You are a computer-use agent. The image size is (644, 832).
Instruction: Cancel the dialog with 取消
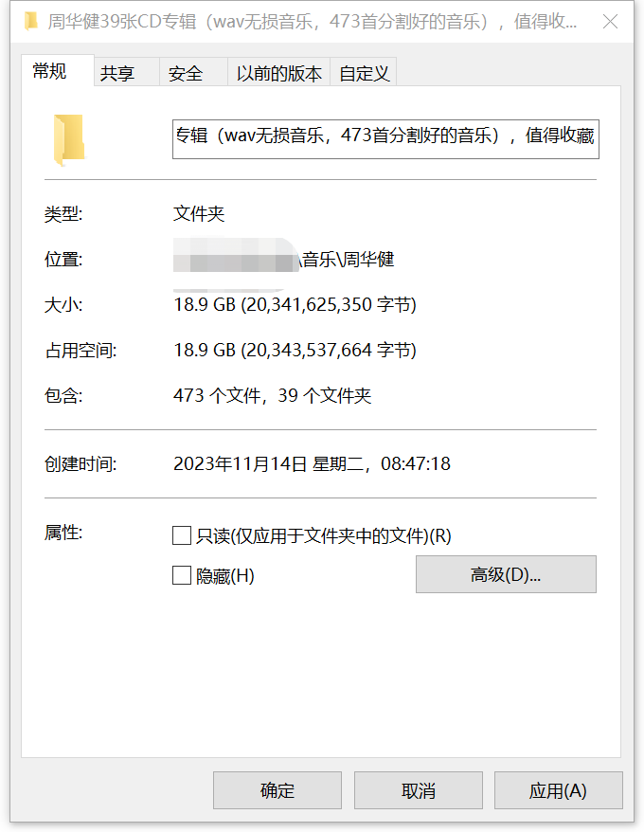pyautogui.click(x=419, y=790)
